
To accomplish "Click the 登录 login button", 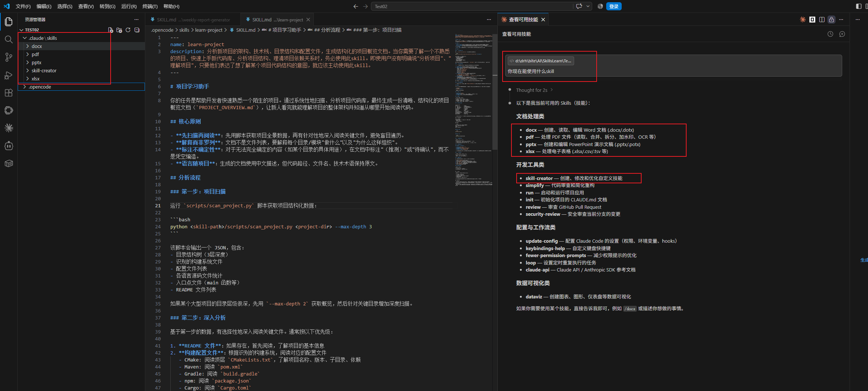I will tap(614, 6).
